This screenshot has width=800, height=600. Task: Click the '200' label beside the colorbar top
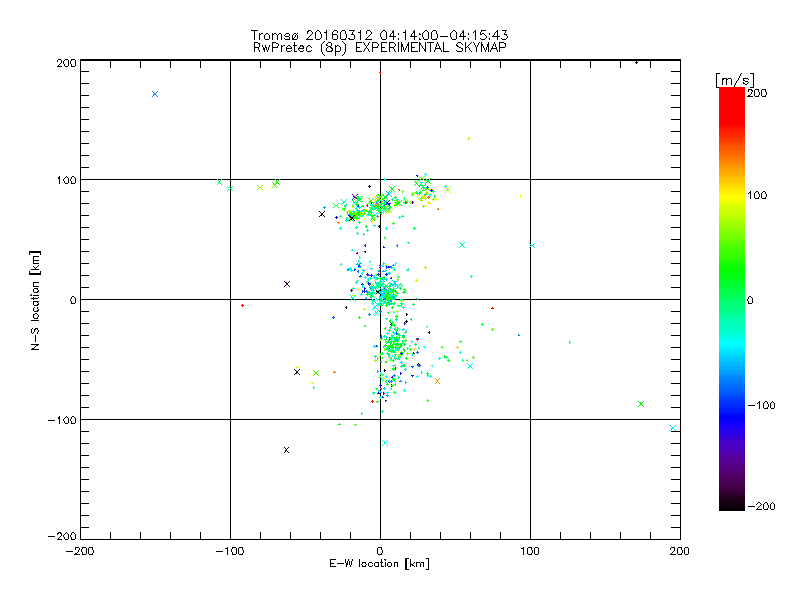coord(757,93)
